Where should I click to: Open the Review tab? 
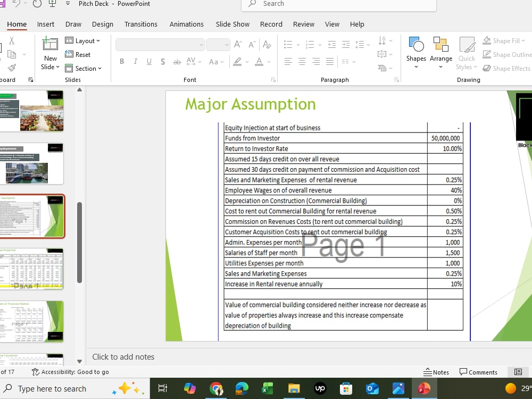[x=304, y=24]
